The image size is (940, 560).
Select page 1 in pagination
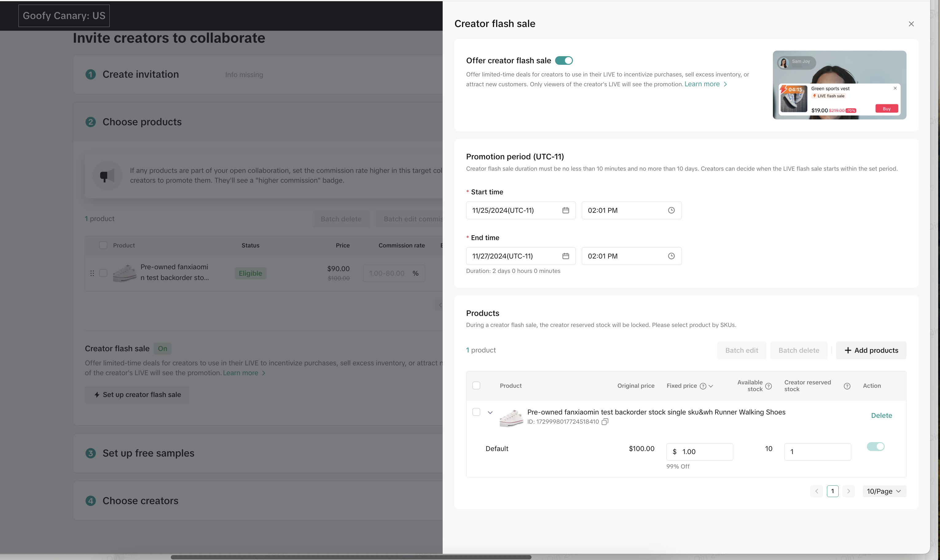pyautogui.click(x=832, y=491)
